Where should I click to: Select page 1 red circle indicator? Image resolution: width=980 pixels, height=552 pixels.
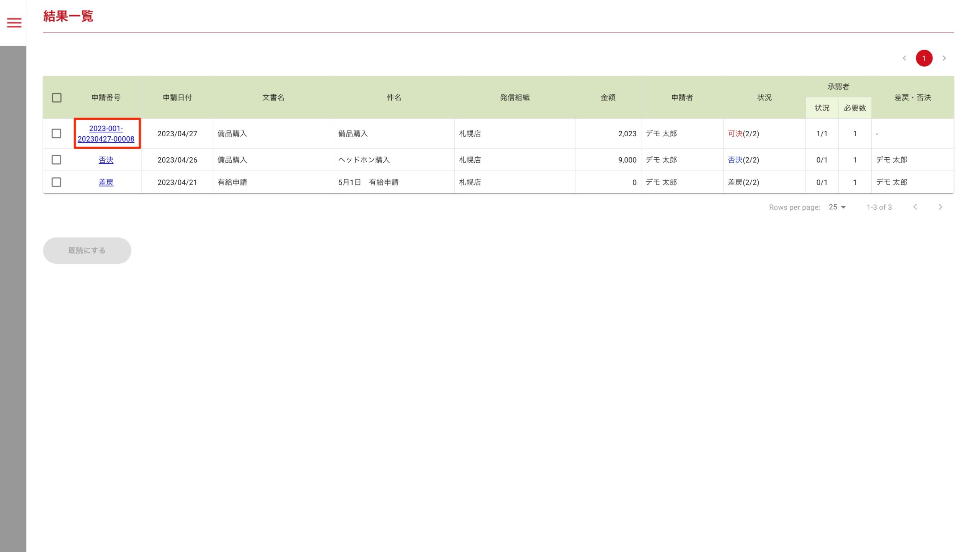pos(924,58)
